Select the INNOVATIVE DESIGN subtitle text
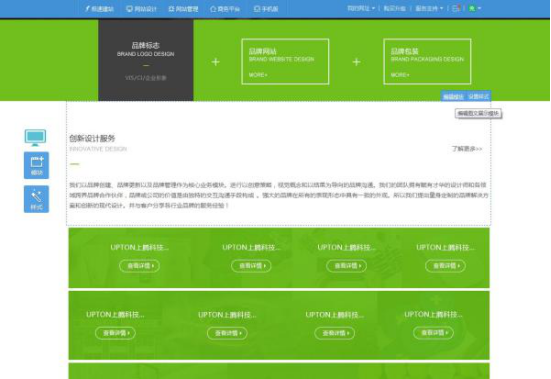551x379 pixels. [x=98, y=149]
